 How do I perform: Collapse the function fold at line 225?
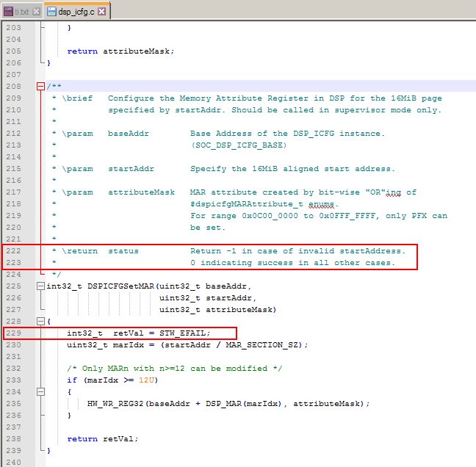tap(40, 286)
